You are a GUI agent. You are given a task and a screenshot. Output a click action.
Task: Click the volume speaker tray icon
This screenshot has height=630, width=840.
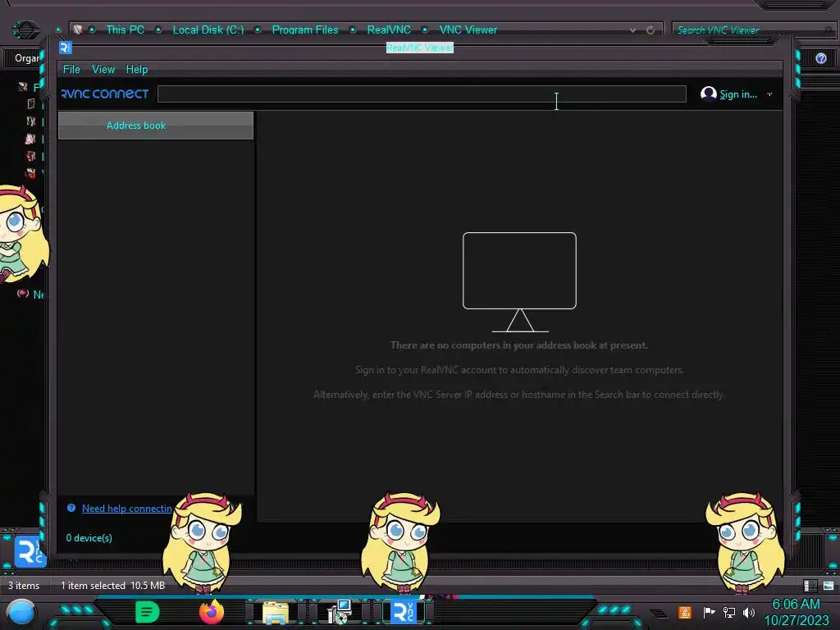point(749,612)
